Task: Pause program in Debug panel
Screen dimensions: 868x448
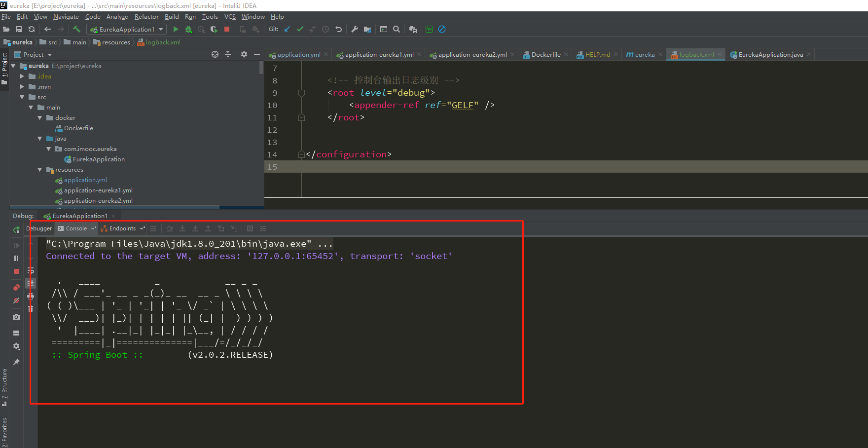Action: 16,258
